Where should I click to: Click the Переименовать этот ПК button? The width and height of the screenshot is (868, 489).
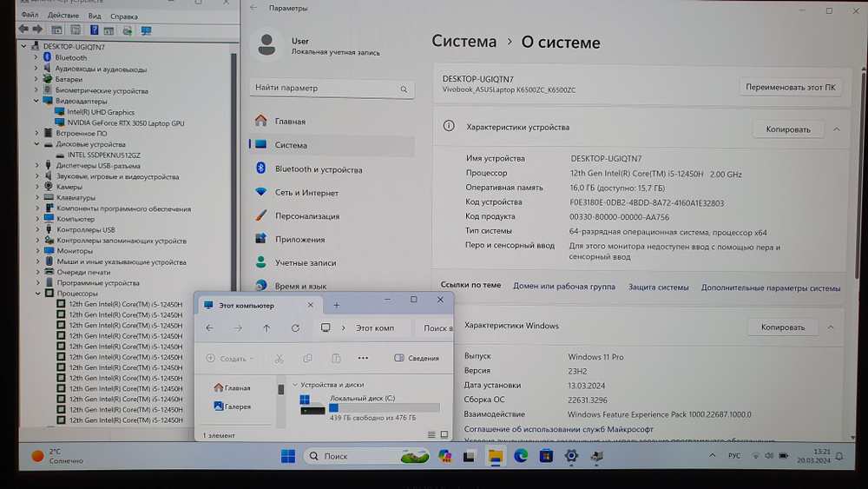pyautogui.click(x=790, y=88)
